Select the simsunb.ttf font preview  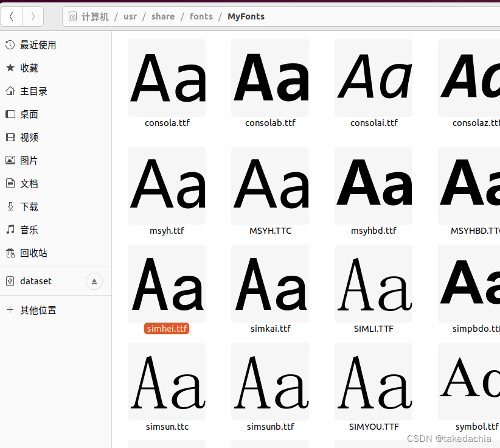tap(270, 382)
